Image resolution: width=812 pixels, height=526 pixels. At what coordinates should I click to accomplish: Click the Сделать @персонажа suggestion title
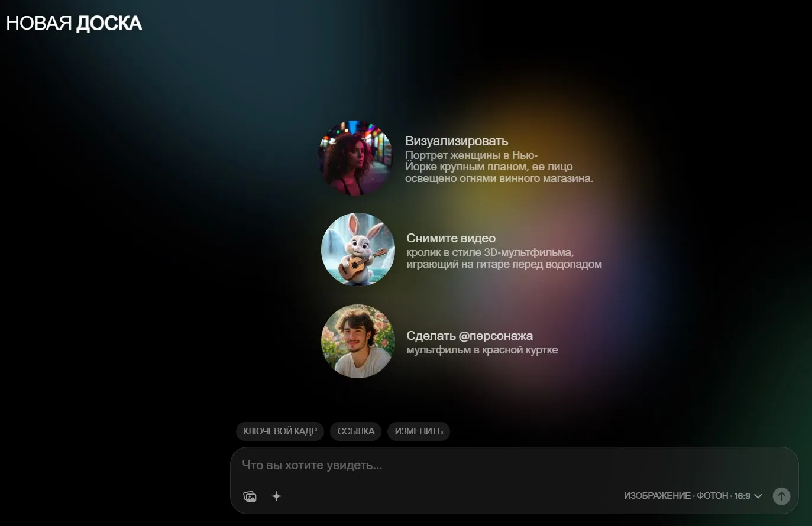pos(470,336)
